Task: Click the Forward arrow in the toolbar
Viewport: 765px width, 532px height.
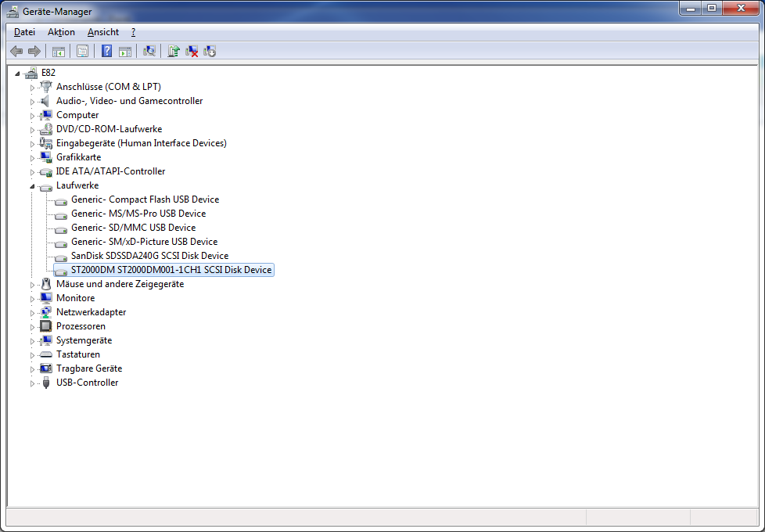Action: click(x=34, y=52)
